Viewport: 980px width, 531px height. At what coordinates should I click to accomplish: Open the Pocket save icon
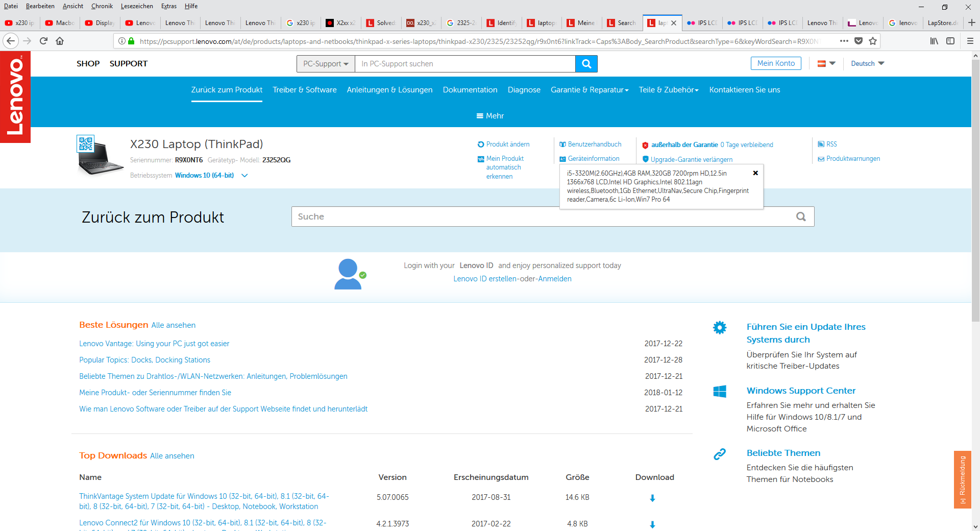859,41
